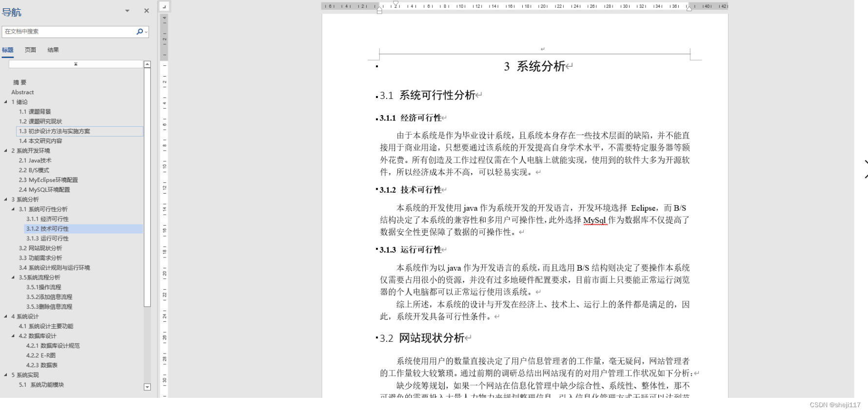The width and height of the screenshot is (868, 413).
Task: Click the underlined word 'MySql' in the document
Action: pos(594,220)
